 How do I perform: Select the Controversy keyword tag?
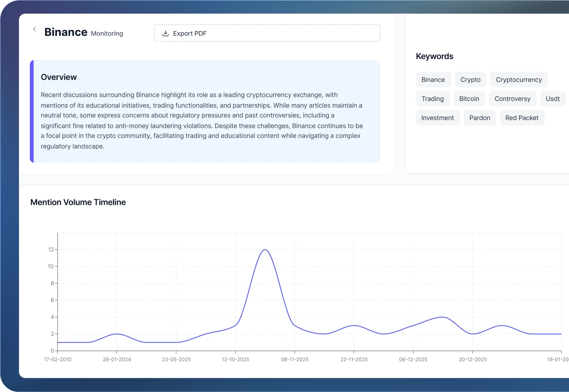coord(512,99)
